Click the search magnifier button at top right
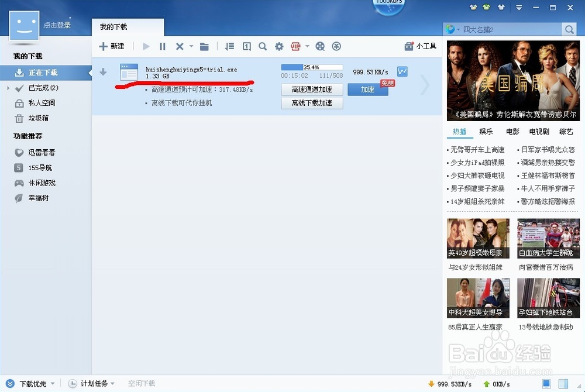This screenshot has height=392, width=585. coord(569,29)
